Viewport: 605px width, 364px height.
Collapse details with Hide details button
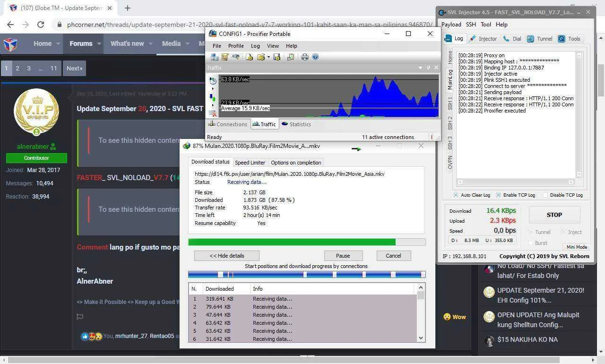click(x=227, y=256)
